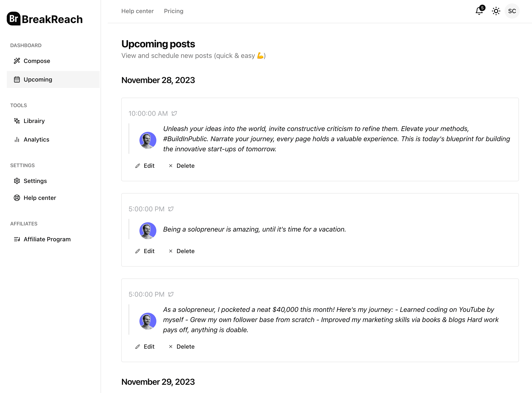Image resolution: width=532 pixels, height=393 pixels.
Task: Toggle light/dark theme sun icon
Action: [x=496, y=11]
